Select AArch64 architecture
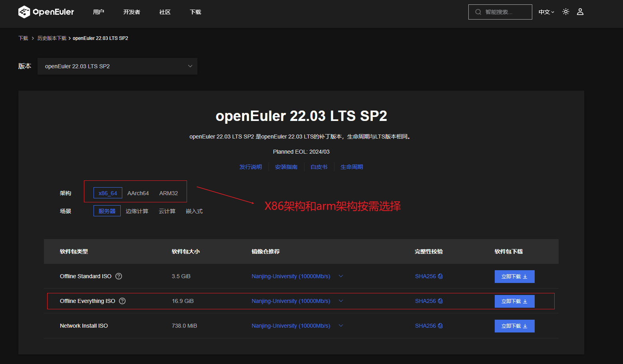The width and height of the screenshot is (623, 364). 138,193
